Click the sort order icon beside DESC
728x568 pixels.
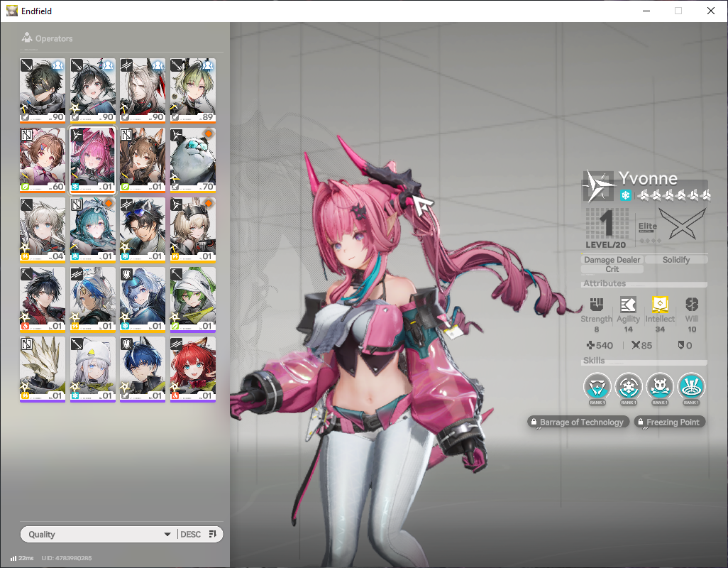[x=213, y=534]
